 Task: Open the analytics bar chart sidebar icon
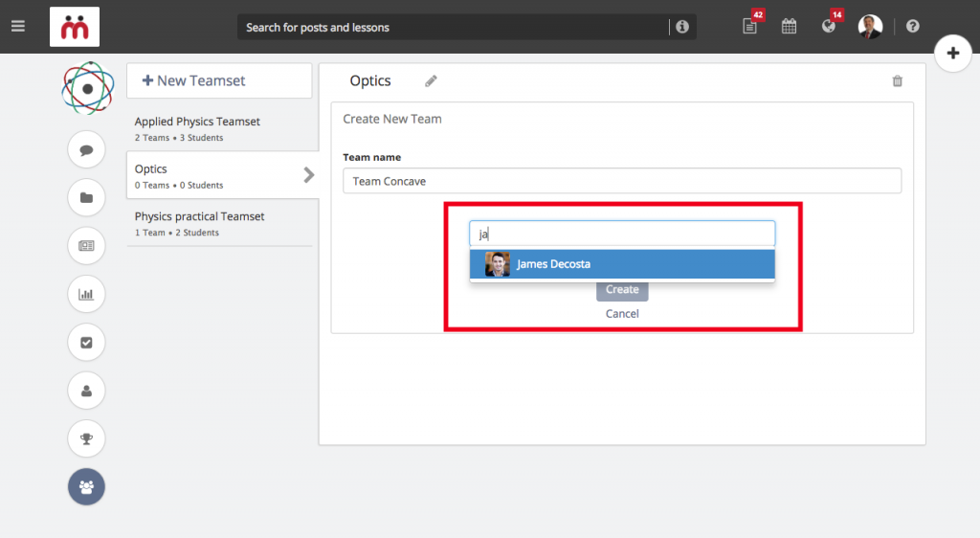[86, 294]
